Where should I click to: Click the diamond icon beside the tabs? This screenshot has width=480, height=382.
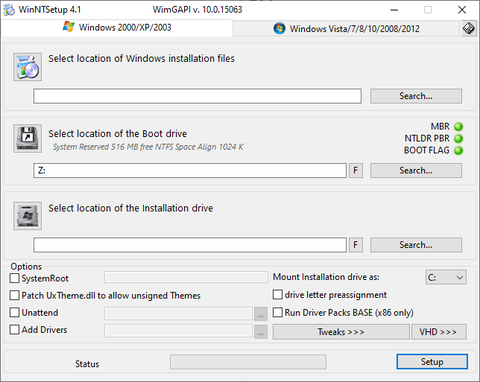coord(469,28)
